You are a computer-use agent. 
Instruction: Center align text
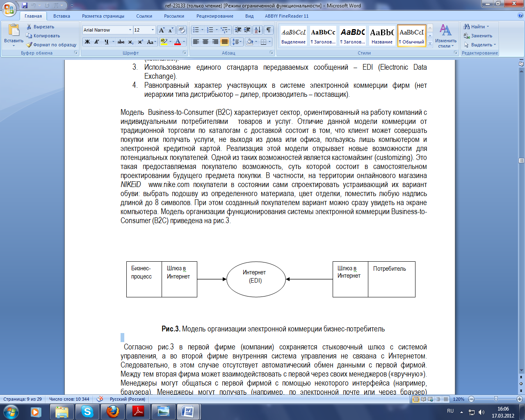pyautogui.click(x=205, y=42)
